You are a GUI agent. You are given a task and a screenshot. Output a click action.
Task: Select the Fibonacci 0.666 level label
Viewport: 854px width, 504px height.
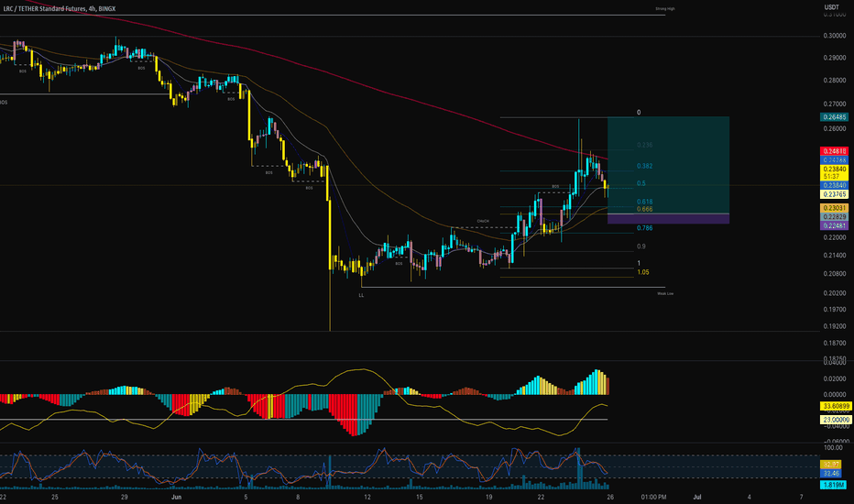tap(644, 209)
